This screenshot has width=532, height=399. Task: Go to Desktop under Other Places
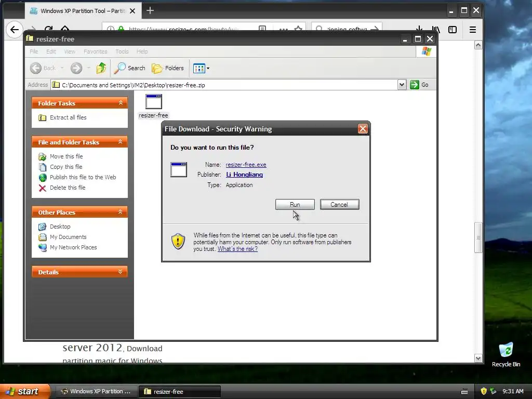pos(60,227)
